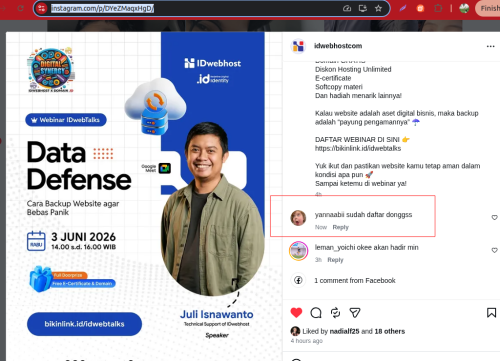Open post more options menu

[x=490, y=46]
